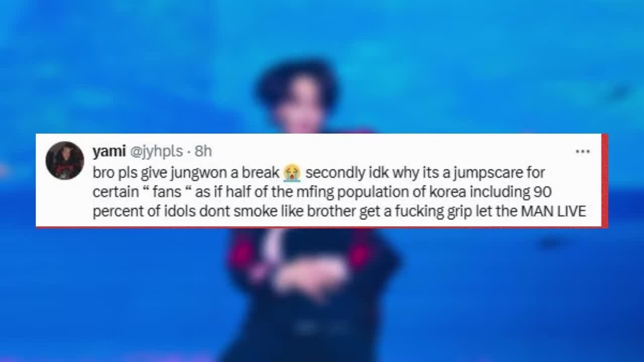The image size is (644, 362).
Task: Open the 8h timestamp link
Action: (203, 151)
